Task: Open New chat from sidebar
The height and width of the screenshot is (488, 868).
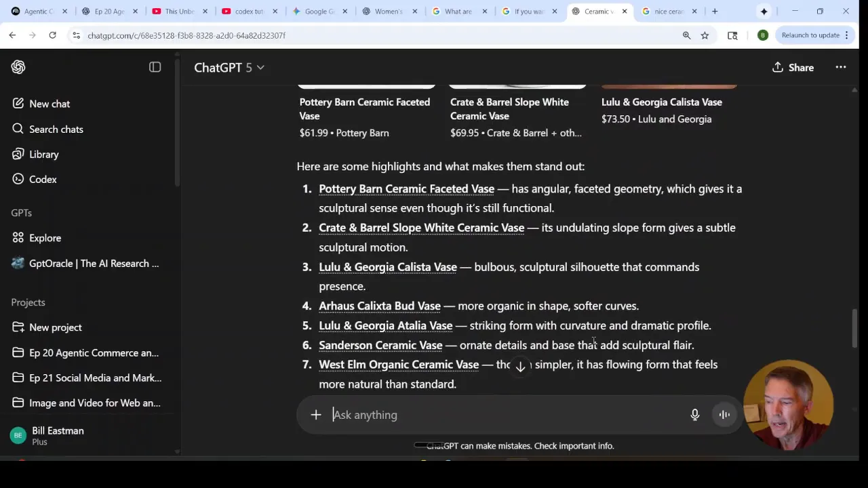Action: click(x=50, y=104)
